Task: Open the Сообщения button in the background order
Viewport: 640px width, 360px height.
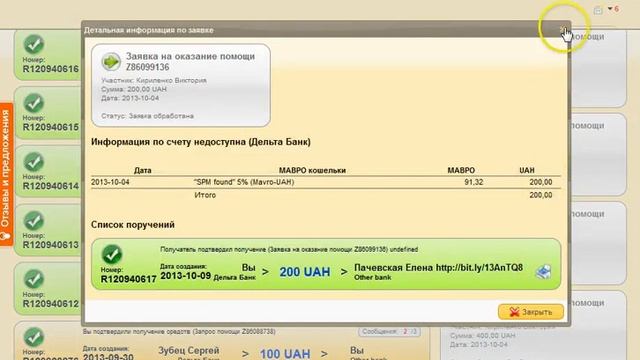Action: (389, 332)
